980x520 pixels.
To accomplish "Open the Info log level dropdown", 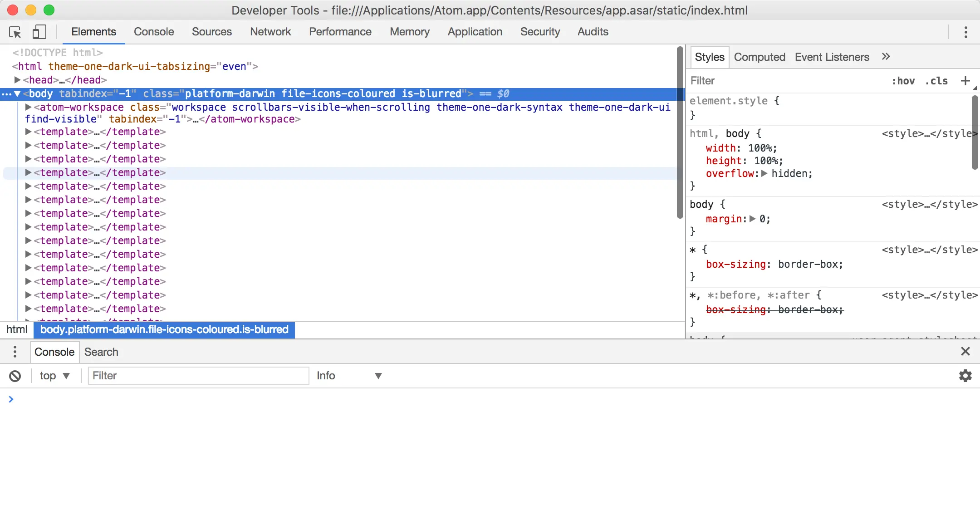I will click(x=348, y=376).
